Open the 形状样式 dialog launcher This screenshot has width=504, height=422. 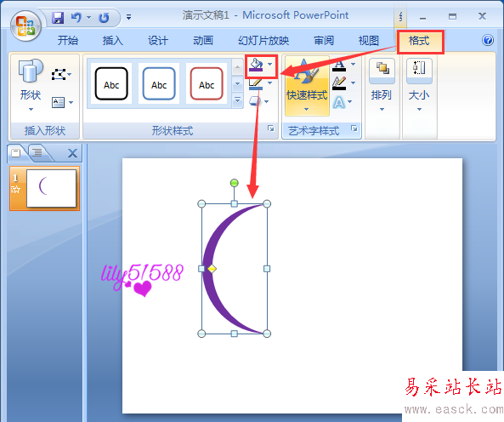[270, 128]
